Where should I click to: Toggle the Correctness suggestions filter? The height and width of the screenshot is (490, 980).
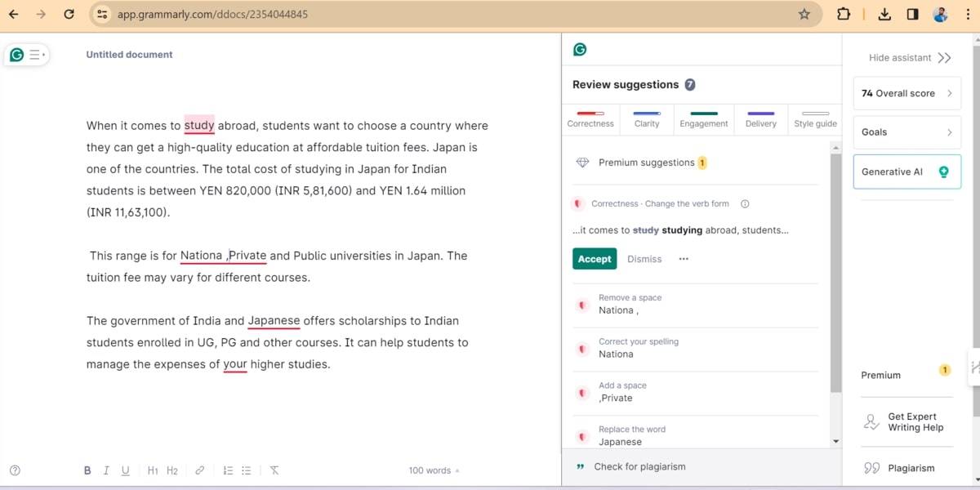590,118
